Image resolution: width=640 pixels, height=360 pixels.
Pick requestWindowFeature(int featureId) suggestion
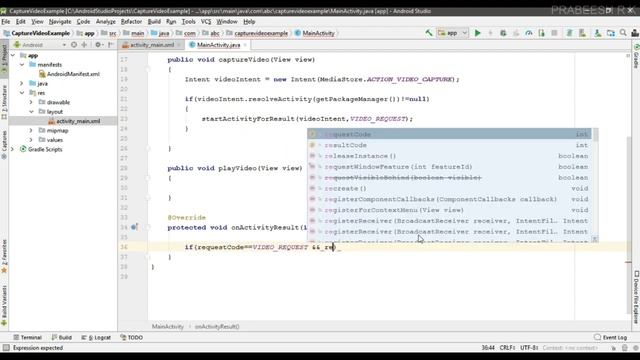pyautogui.click(x=449, y=167)
